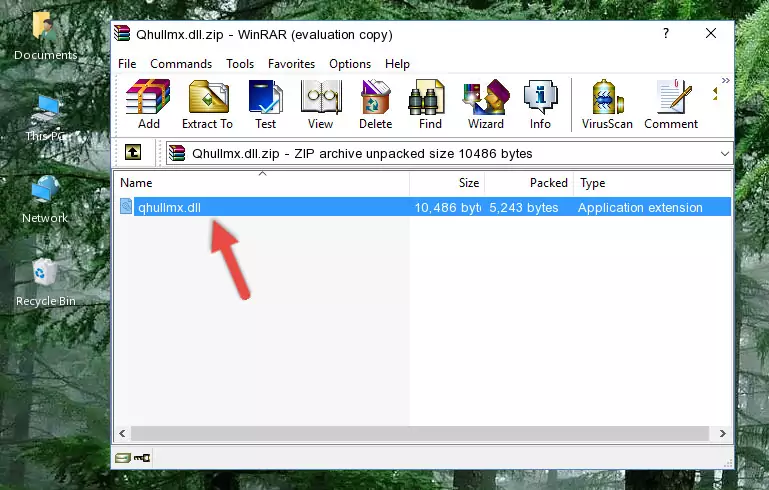
Task: Click the Application extension type cell
Action: [640, 207]
